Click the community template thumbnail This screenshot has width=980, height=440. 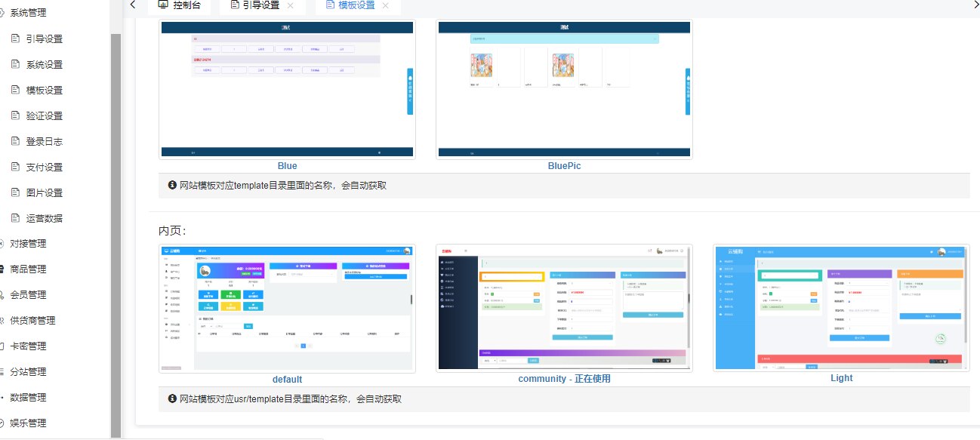pyautogui.click(x=564, y=306)
